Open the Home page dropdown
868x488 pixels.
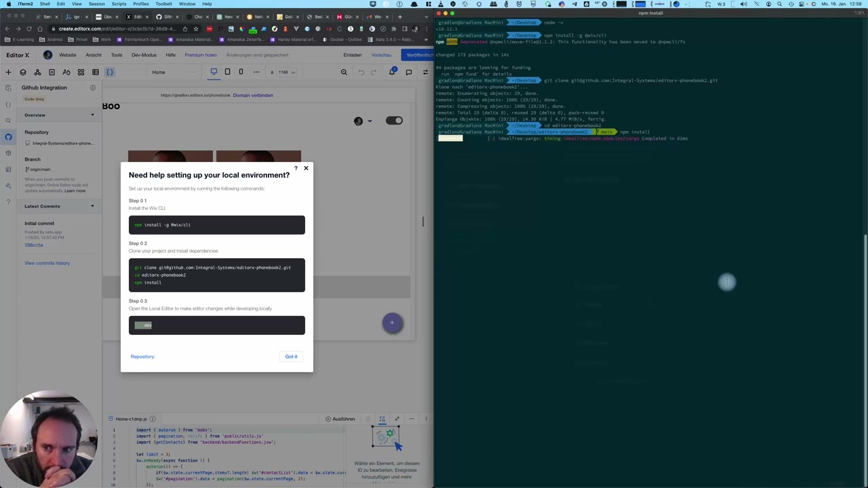(173, 72)
